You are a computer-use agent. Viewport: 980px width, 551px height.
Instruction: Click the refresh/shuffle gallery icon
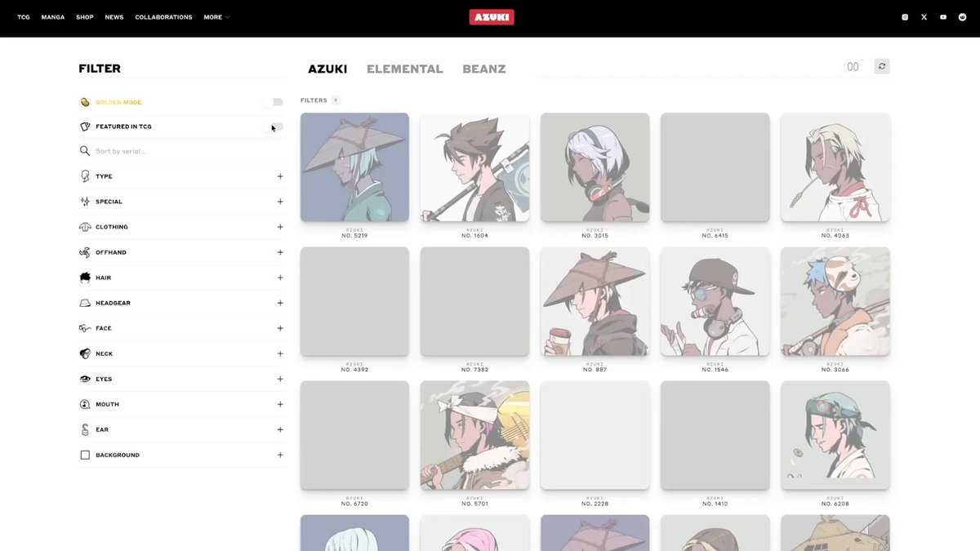(x=882, y=66)
